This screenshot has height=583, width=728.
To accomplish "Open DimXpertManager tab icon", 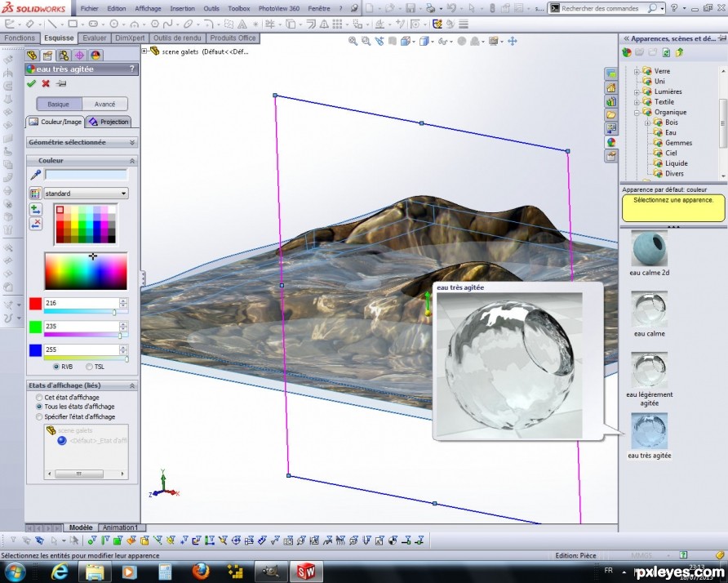I will click(x=79, y=56).
